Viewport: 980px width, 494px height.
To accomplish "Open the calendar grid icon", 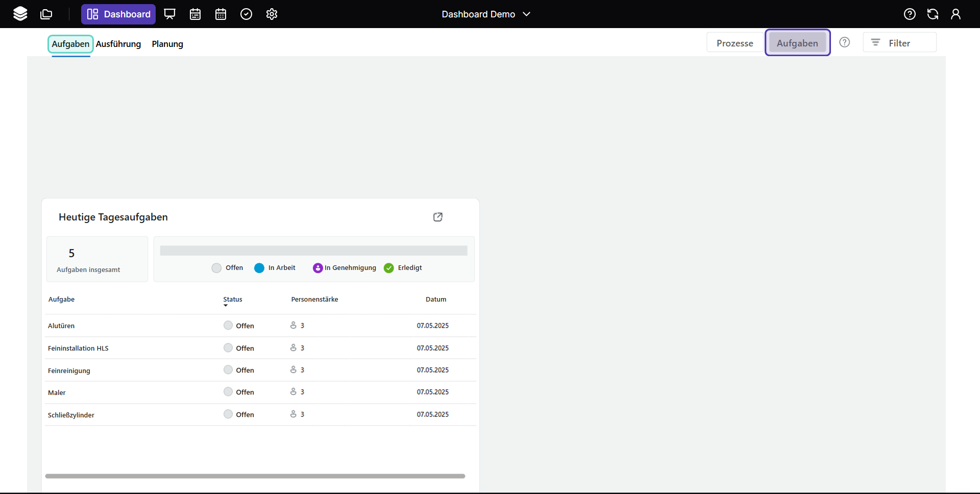I will 220,14.
